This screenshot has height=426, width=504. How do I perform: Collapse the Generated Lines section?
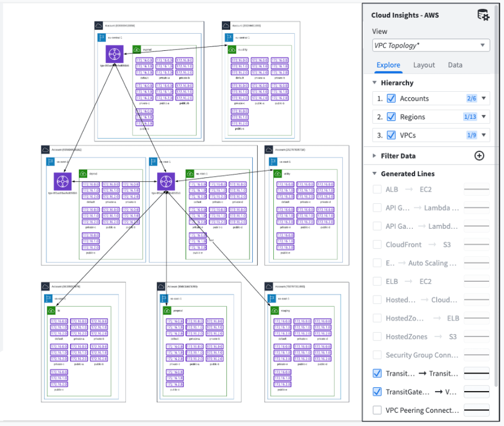click(374, 173)
